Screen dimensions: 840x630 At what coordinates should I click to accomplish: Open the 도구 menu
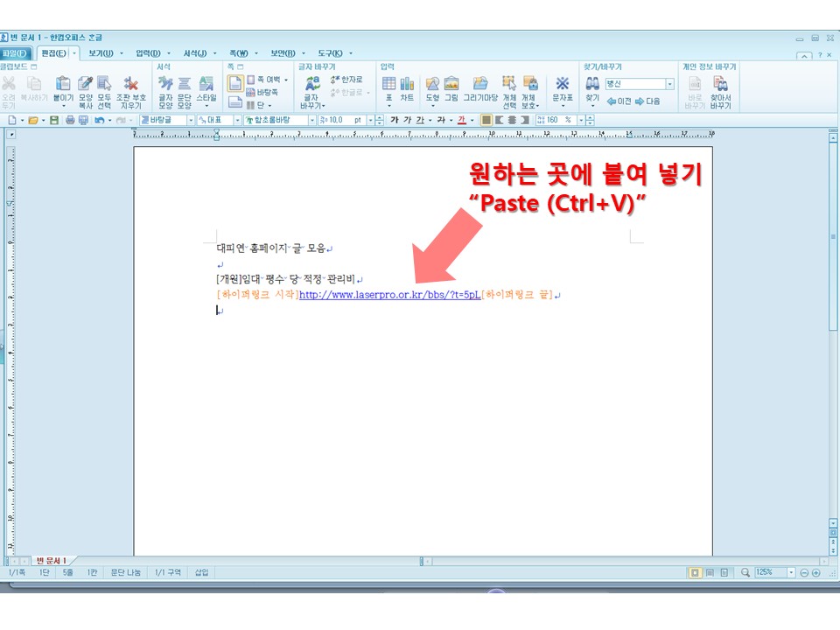click(331, 53)
